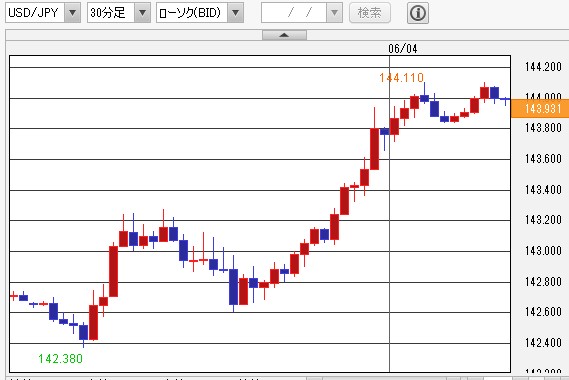Click the 144.200 price axis label
Screen dimensions: 569x380
pos(543,67)
